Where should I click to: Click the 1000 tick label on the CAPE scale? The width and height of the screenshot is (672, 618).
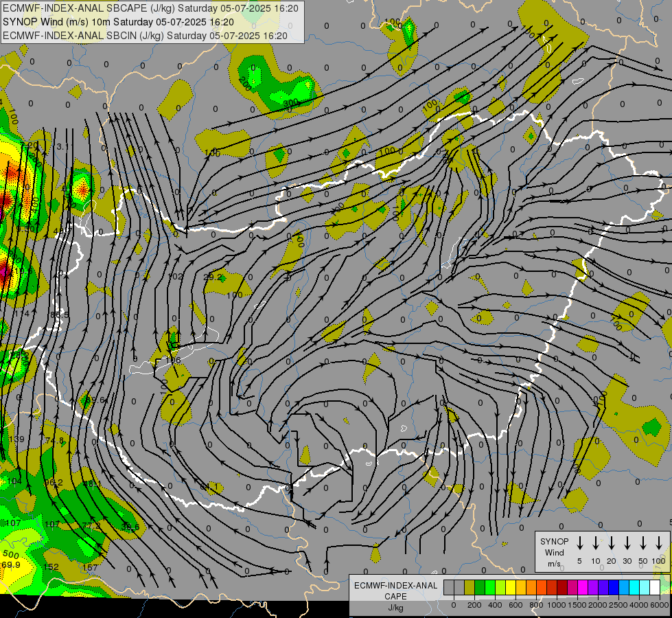click(557, 605)
